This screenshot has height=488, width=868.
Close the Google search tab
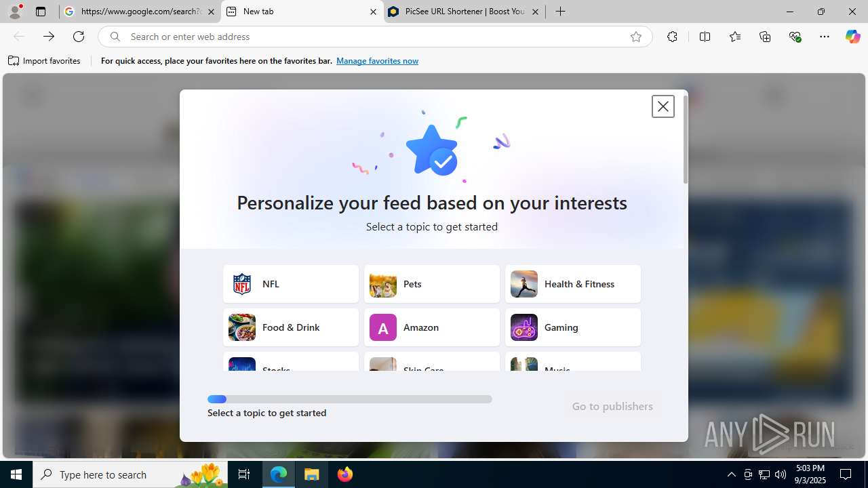211,12
